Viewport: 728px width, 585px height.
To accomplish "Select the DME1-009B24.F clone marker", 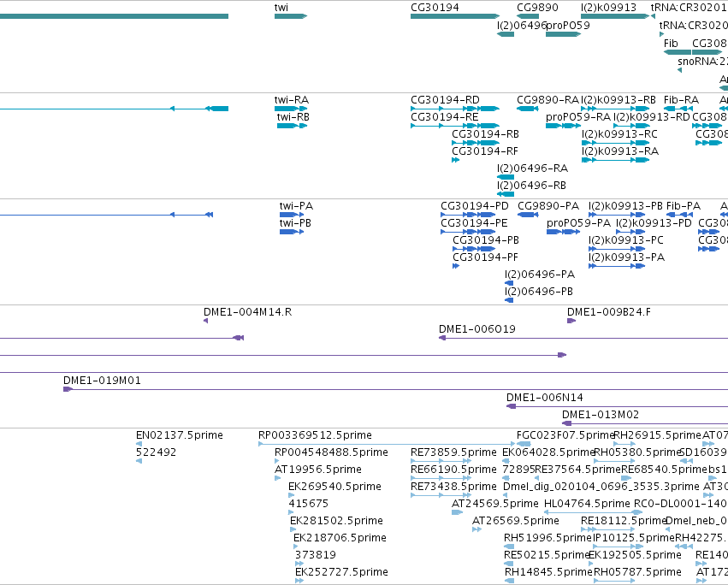I will click(571, 321).
